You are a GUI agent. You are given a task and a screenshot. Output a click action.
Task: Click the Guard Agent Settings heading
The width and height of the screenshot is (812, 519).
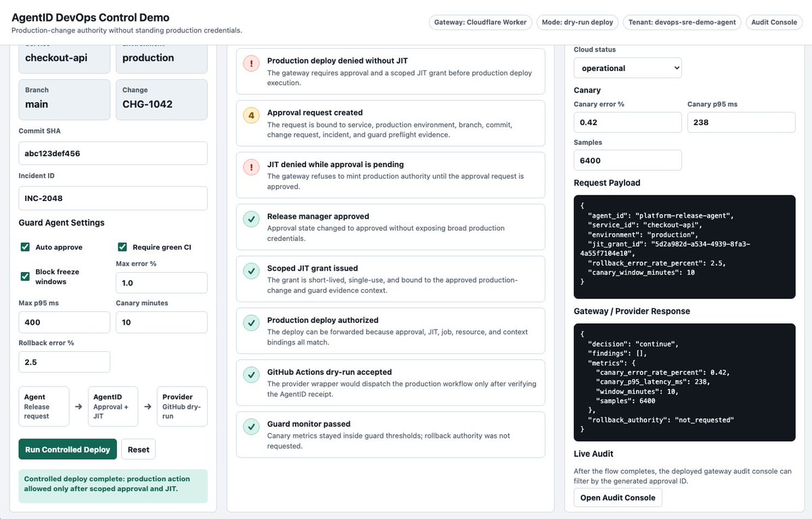click(x=62, y=223)
